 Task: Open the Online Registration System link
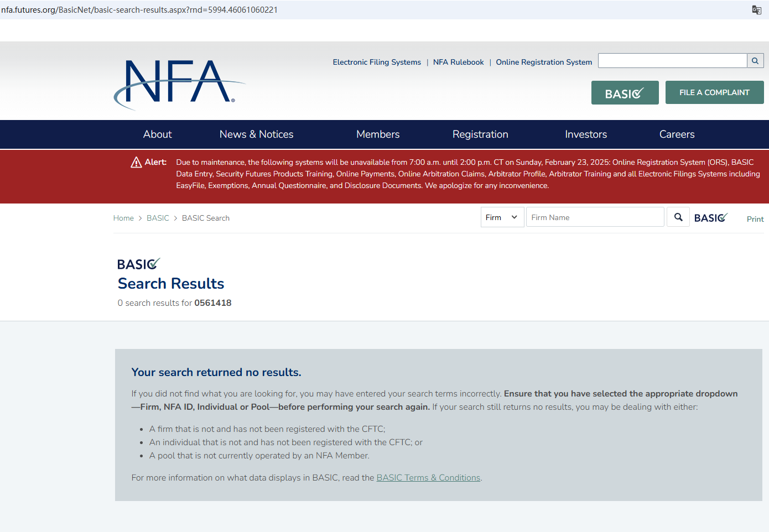click(x=544, y=62)
